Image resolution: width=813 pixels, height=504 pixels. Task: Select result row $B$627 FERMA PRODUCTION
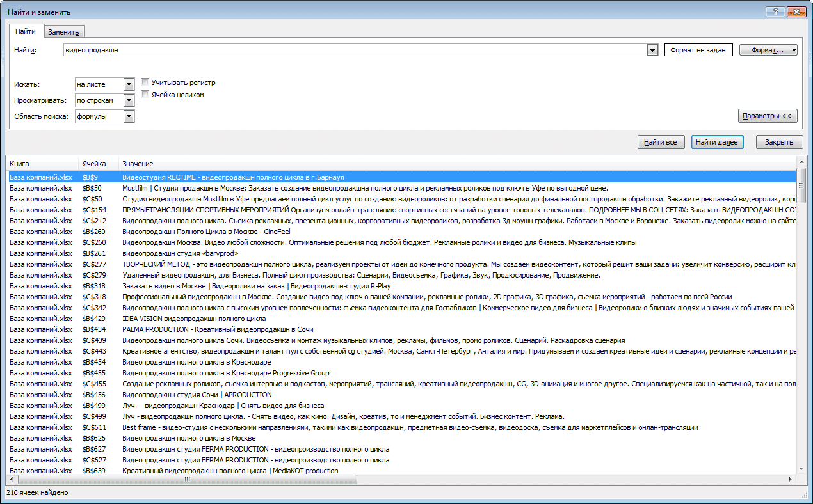pyautogui.click(x=401, y=449)
